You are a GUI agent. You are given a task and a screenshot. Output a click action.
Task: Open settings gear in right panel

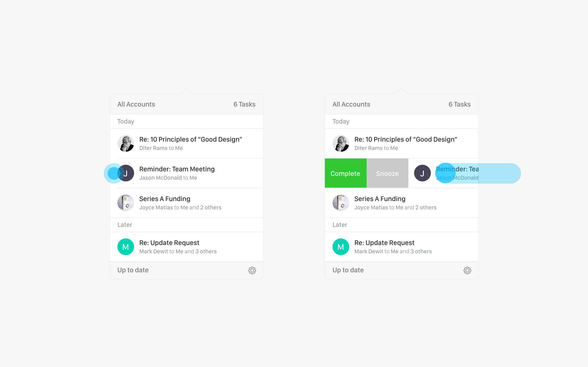point(467,270)
